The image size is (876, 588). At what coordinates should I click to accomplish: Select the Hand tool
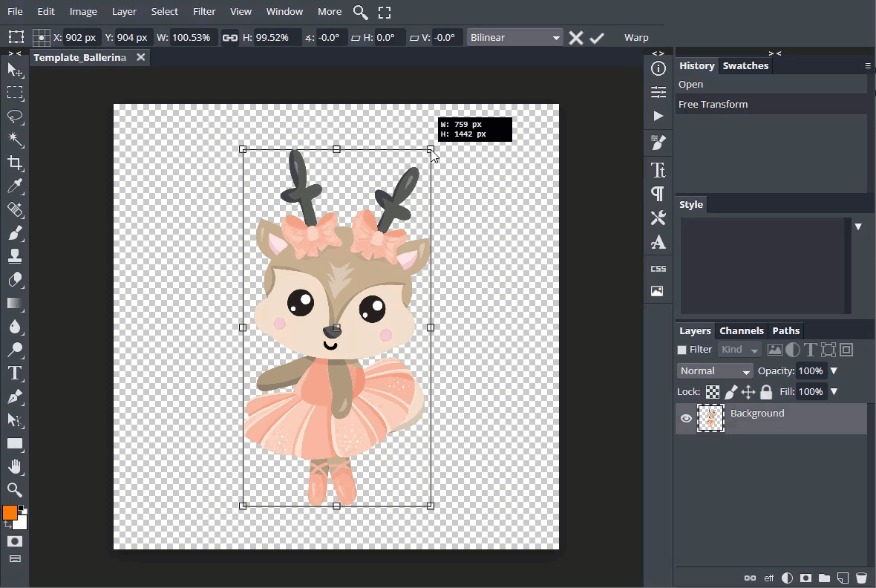point(15,466)
